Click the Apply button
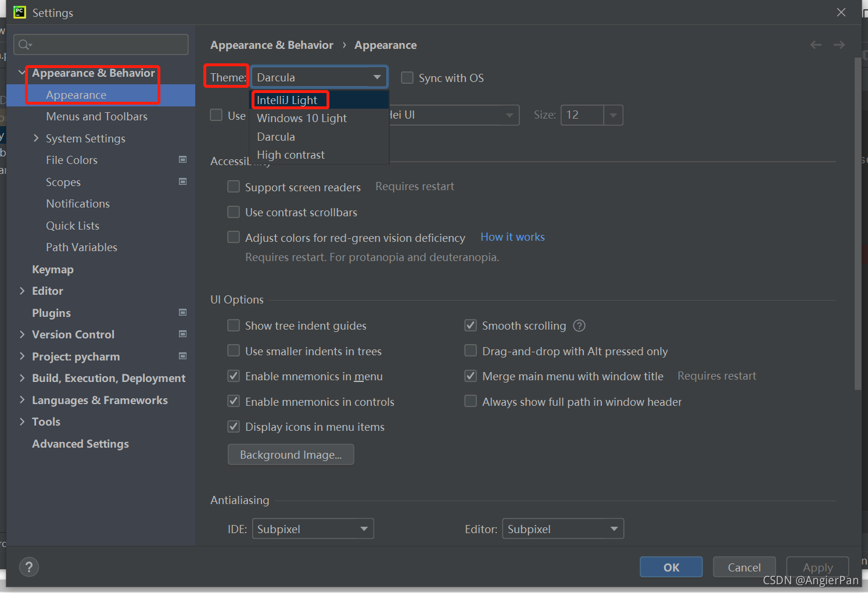Screen dimensions: 868x593 click(817, 567)
